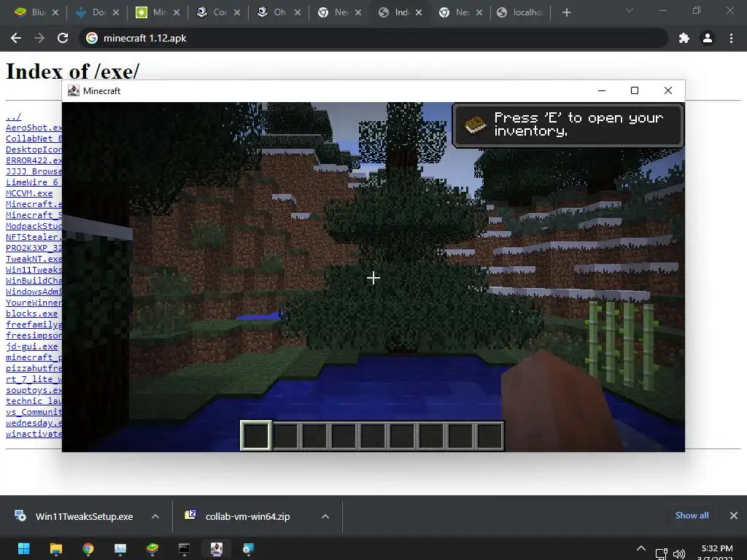Open Windows Start menu
The image size is (747, 560).
coord(24,549)
